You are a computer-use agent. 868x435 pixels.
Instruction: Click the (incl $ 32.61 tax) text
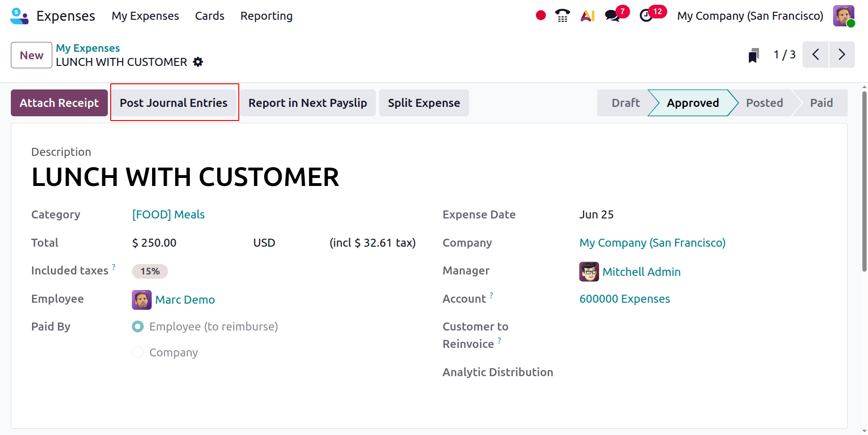(x=373, y=243)
